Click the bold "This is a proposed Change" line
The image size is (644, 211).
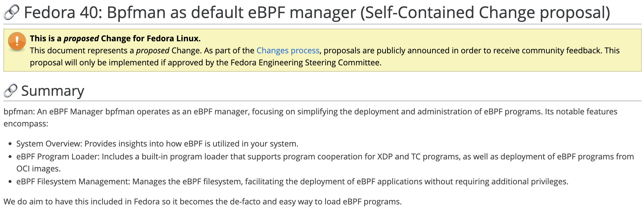115,38
